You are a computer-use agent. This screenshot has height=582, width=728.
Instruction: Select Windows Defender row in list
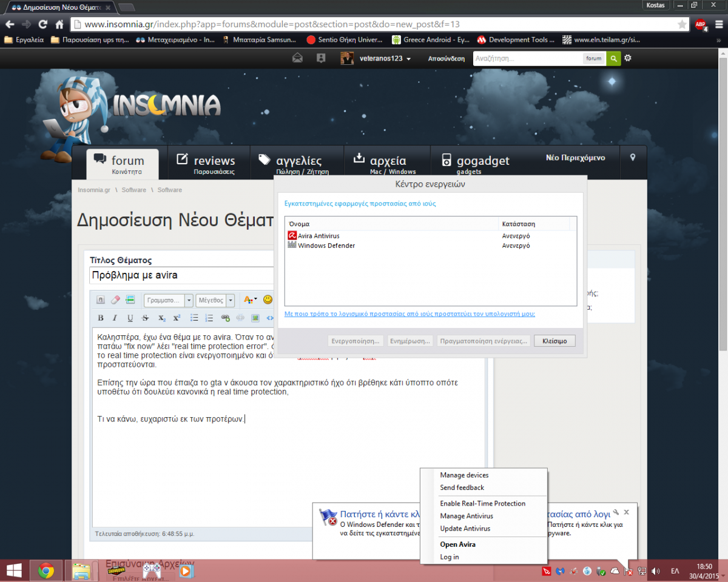[x=430, y=246]
